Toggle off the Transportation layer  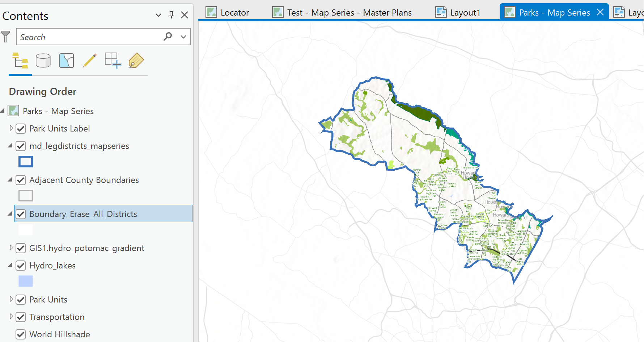[x=21, y=317]
